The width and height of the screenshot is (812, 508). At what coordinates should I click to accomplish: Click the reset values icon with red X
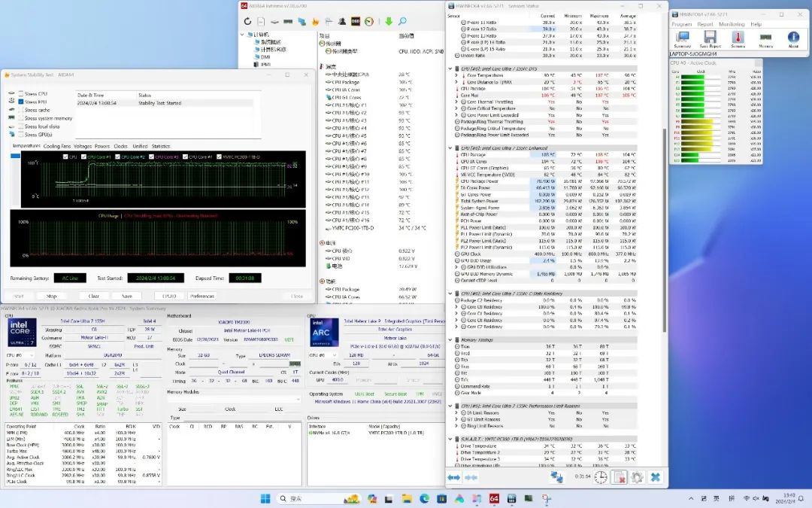pyautogui.click(x=620, y=477)
